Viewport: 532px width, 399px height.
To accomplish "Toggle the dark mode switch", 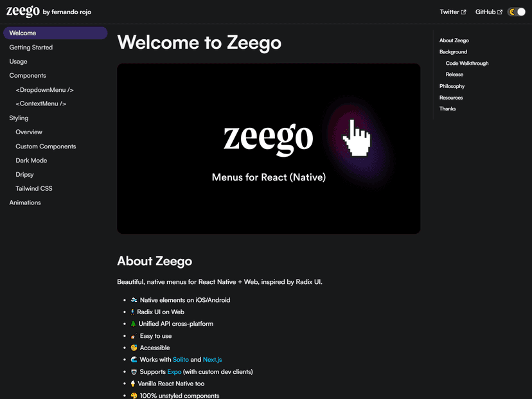I will (517, 12).
